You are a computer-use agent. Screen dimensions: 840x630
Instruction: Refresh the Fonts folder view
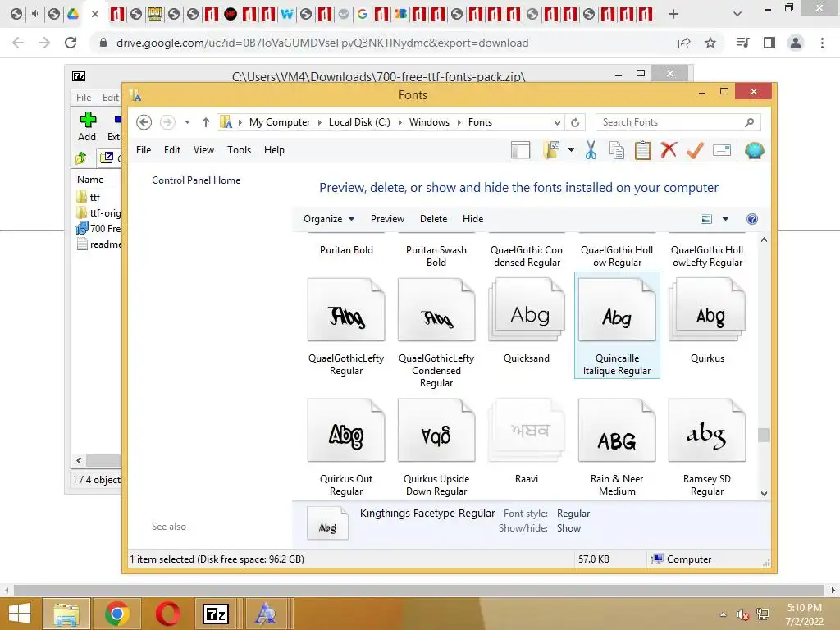tap(575, 122)
